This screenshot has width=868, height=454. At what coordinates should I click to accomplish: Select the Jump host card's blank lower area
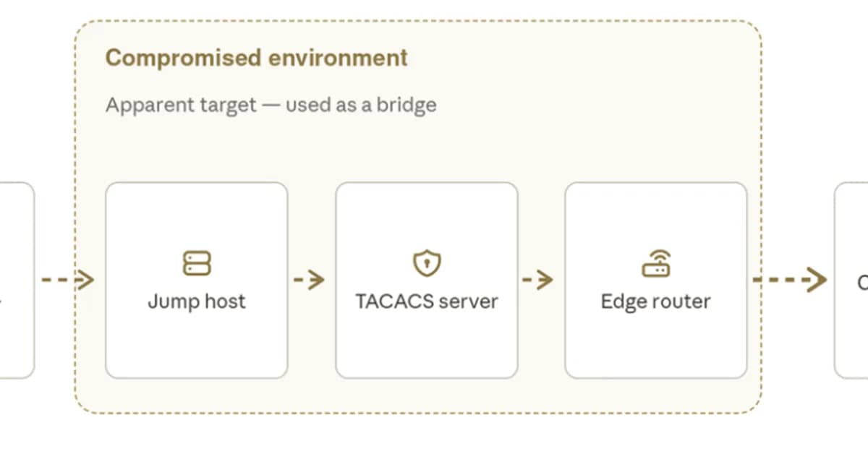pos(197,346)
